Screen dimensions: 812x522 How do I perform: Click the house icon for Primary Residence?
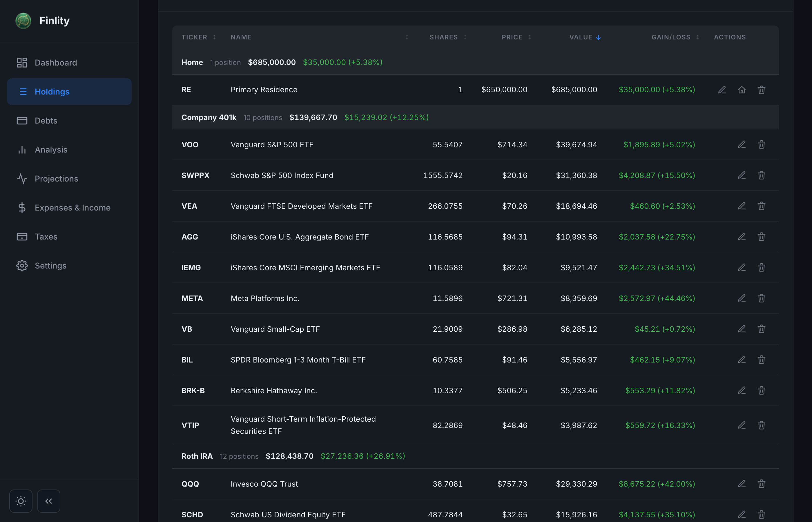click(742, 90)
